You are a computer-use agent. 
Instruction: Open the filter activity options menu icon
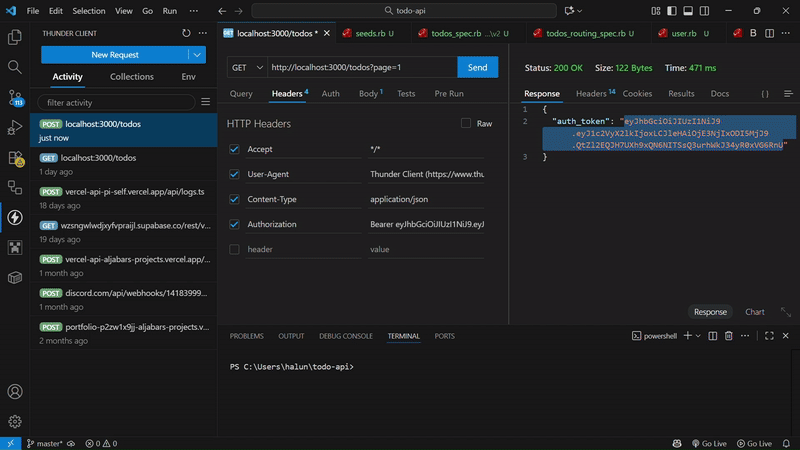pyautogui.click(x=206, y=102)
